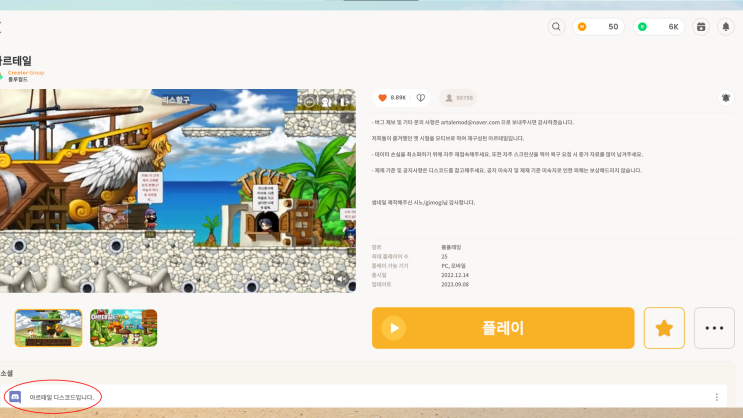Click the release date 2022.12.14
The image size is (743, 418).
(x=455, y=275)
